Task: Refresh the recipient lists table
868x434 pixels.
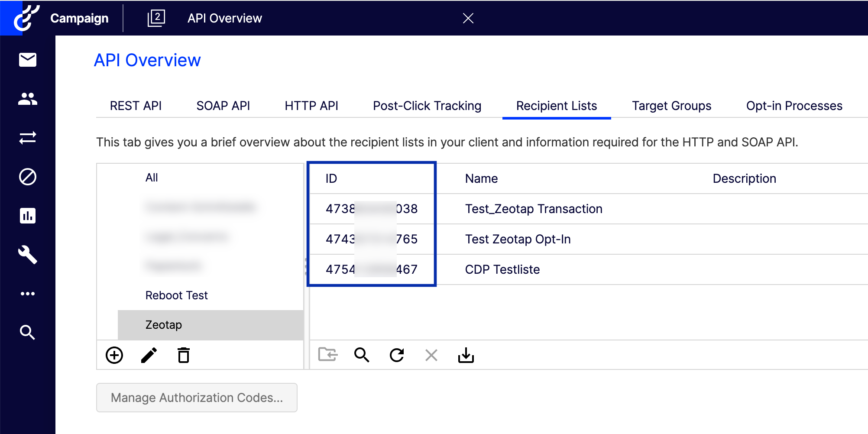Action: 397,355
